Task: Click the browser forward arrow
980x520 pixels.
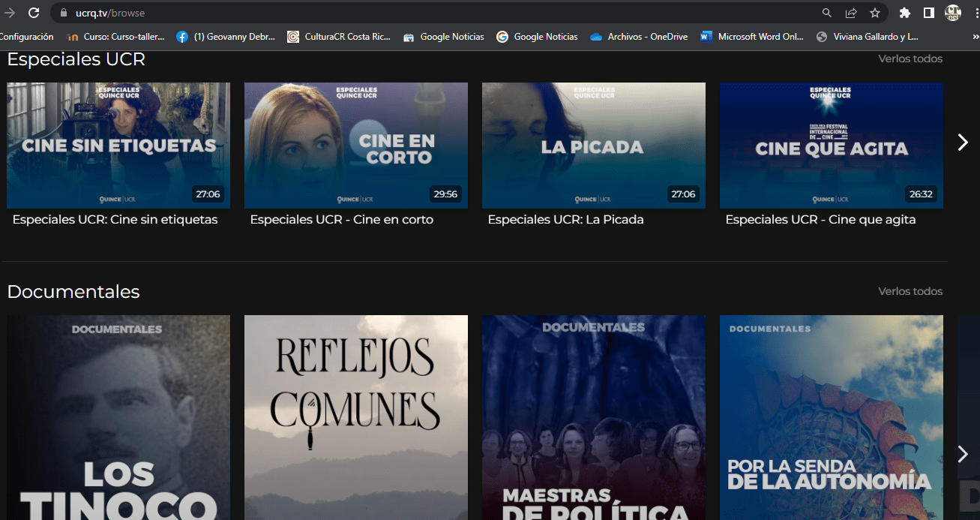Action: coord(10,13)
